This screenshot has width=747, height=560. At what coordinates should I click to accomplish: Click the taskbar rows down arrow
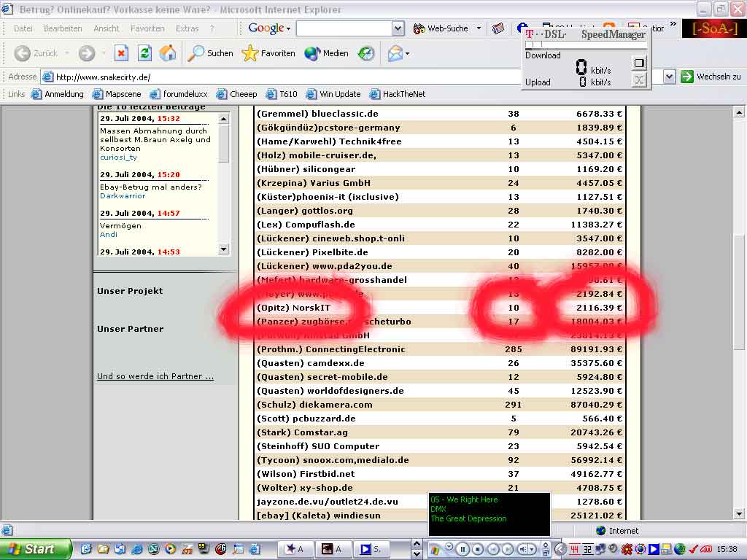pyautogui.click(x=417, y=554)
